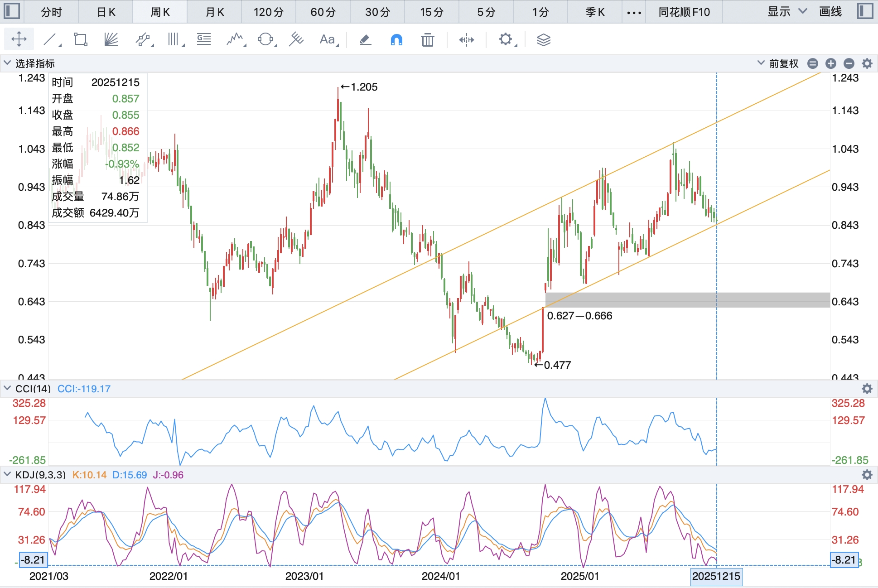Switch to the 日K chart tab
878x588 pixels.
point(106,12)
